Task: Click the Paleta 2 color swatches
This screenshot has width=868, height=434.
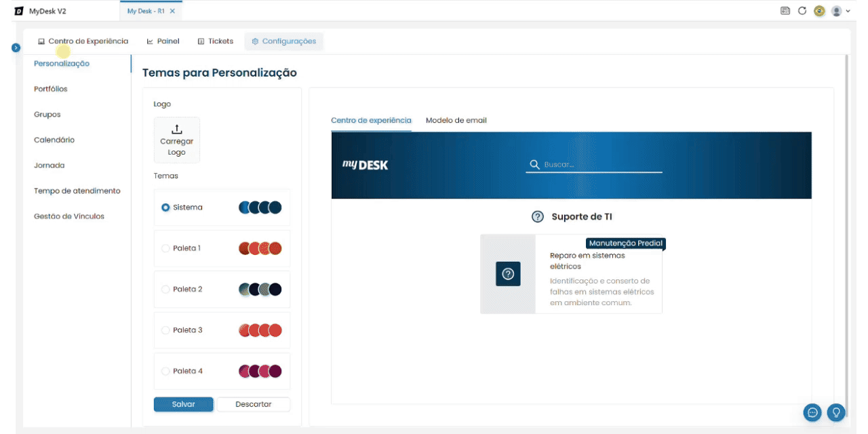Action: point(260,290)
